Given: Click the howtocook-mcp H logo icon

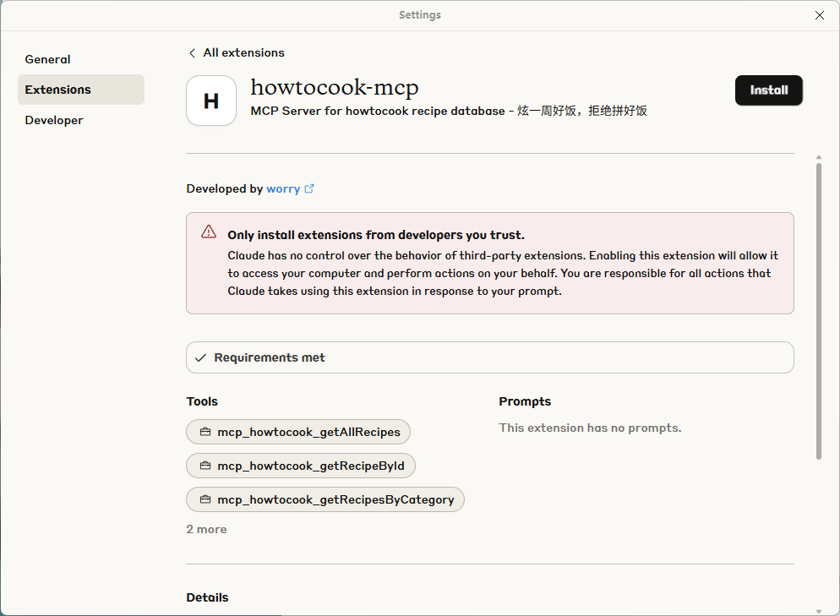Looking at the screenshot, I should (x=211, y=101).
